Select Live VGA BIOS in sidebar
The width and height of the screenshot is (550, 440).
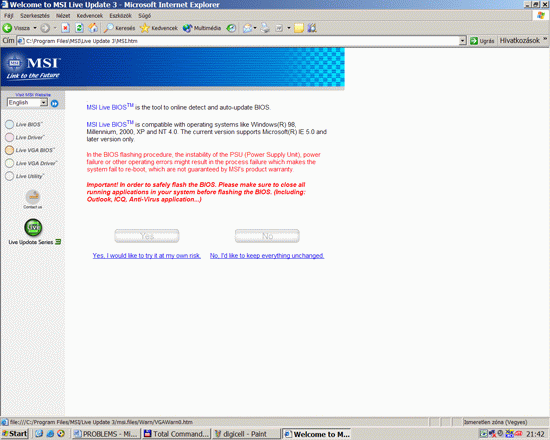click(x=30, y=150)
